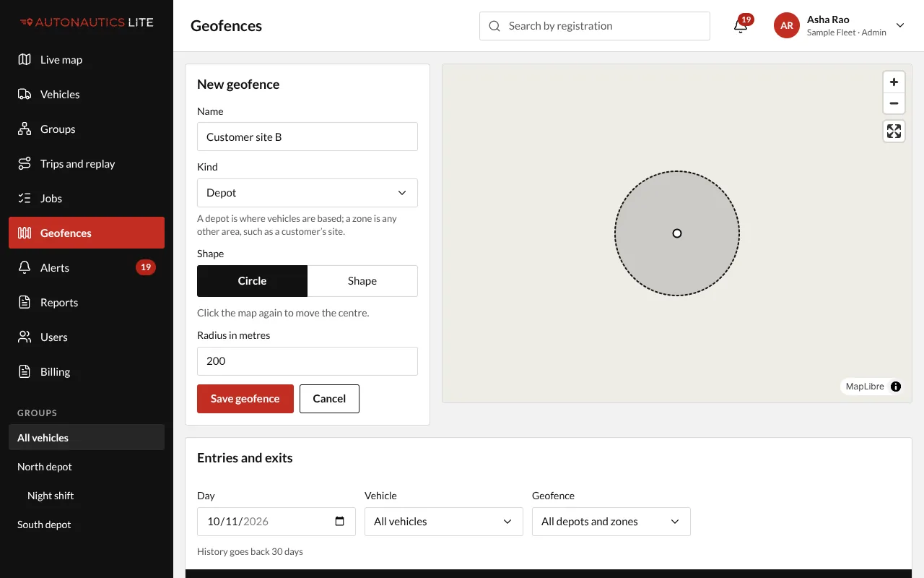Click the Alerts bell icon in sidebar
The image size is (924, 578).
pyautogui.click(x=25, y=267)
